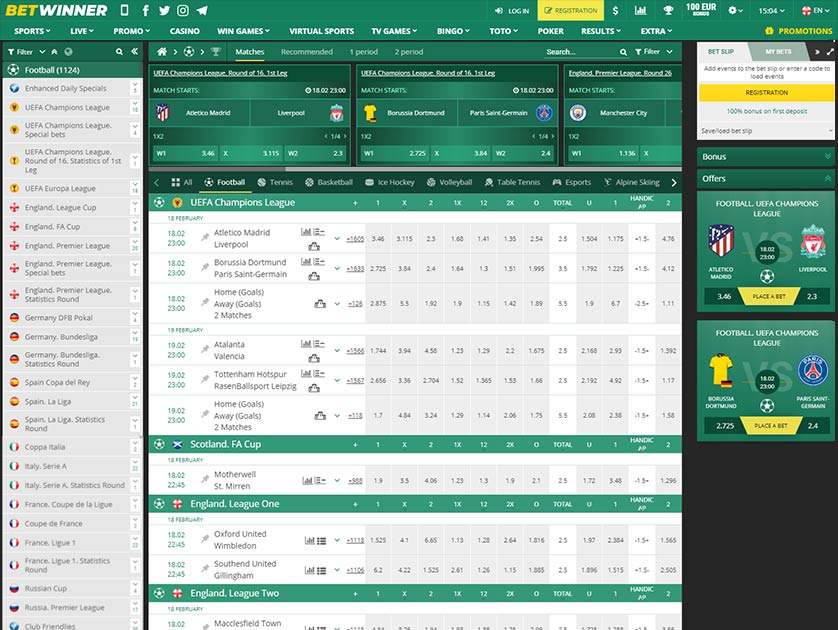Open the Twitter icon in header
Image resolution: width=838 pixels, height=630 pixels.
click(164, 10)
